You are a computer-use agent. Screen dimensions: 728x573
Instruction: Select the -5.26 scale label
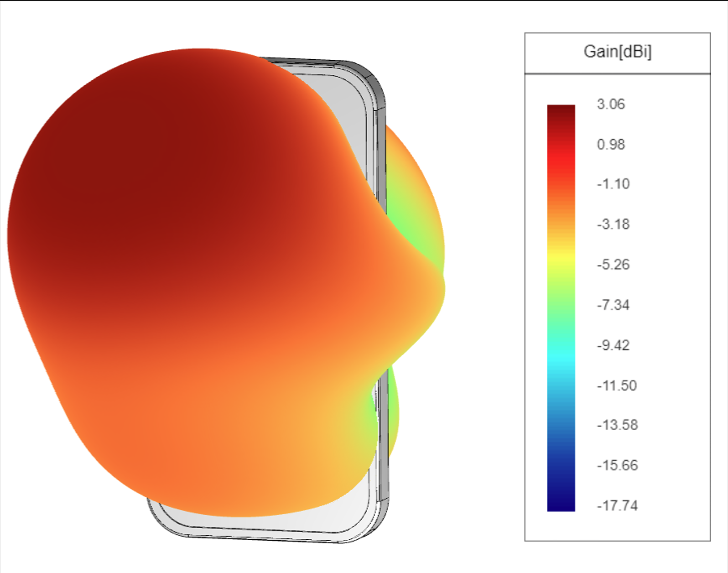click(613, 265)
